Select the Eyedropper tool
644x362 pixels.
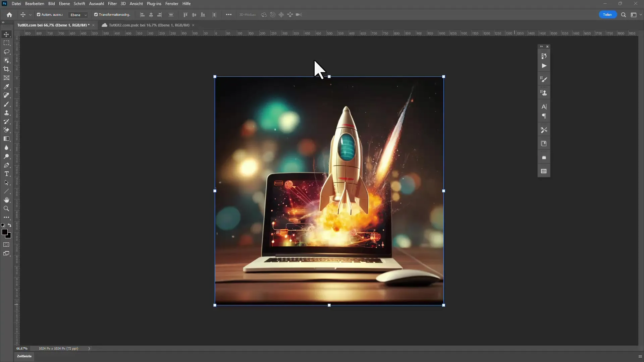(x=6, y=87)
